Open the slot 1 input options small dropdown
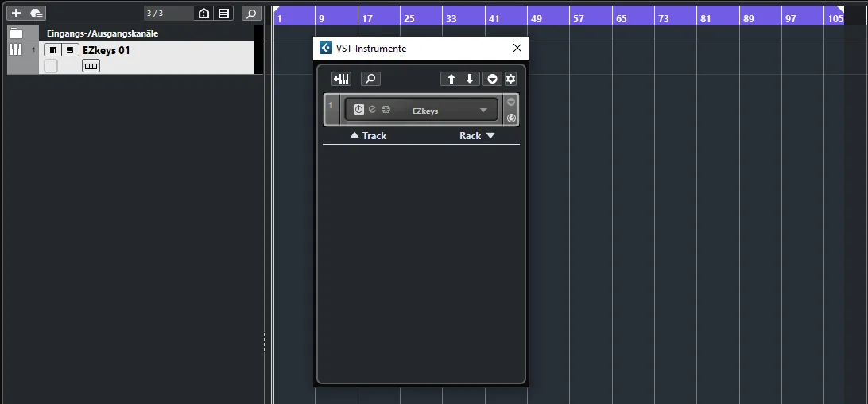 [511, 102]
